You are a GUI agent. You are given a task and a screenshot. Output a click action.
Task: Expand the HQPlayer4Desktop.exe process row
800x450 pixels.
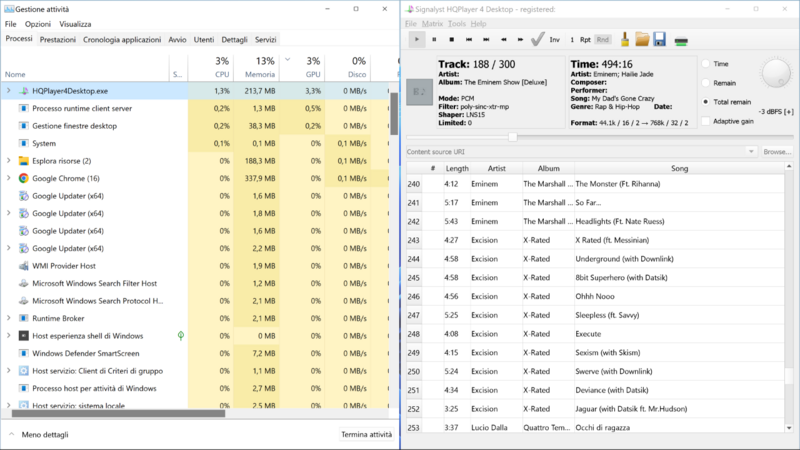click(9, 91)
